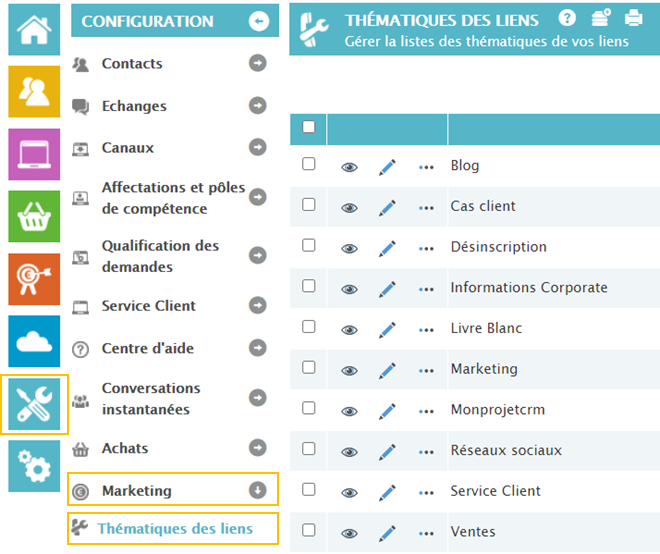Viewport: 660px width, 554px height.
Task: Select the Ventes row checkbox
Action: [309, 530]
